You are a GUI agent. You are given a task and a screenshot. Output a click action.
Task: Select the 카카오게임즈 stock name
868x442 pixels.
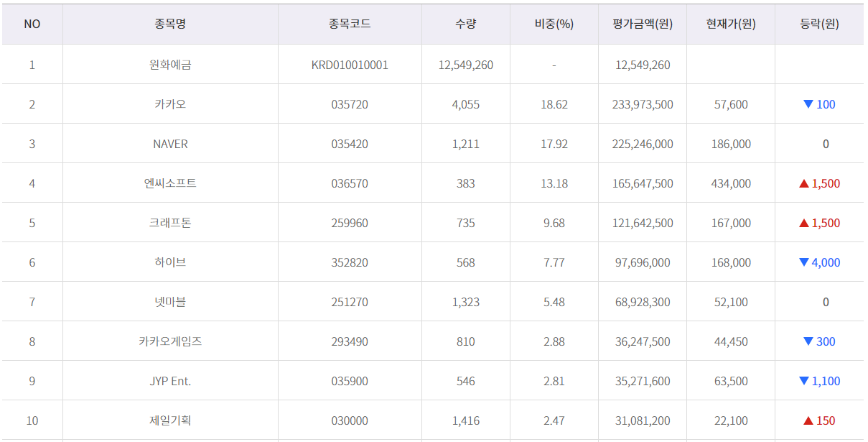tap(170, 341)
